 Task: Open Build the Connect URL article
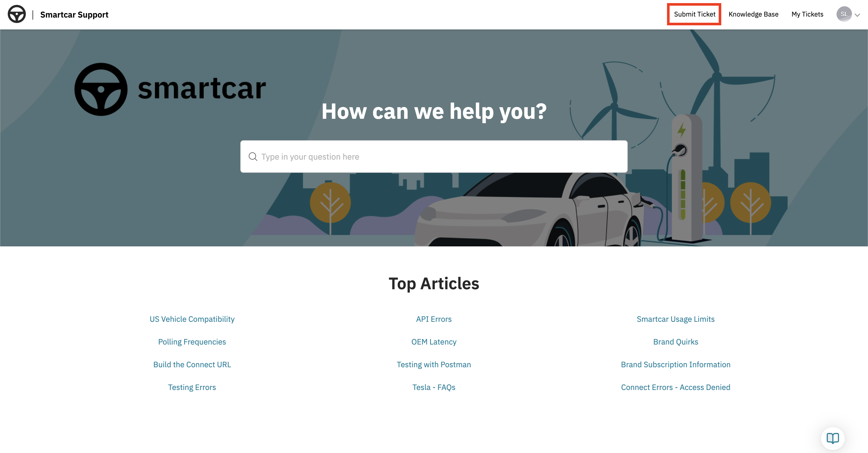192,364
